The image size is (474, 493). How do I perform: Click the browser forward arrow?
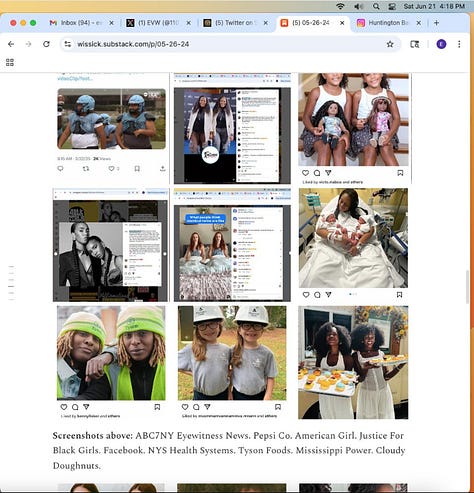28,44
